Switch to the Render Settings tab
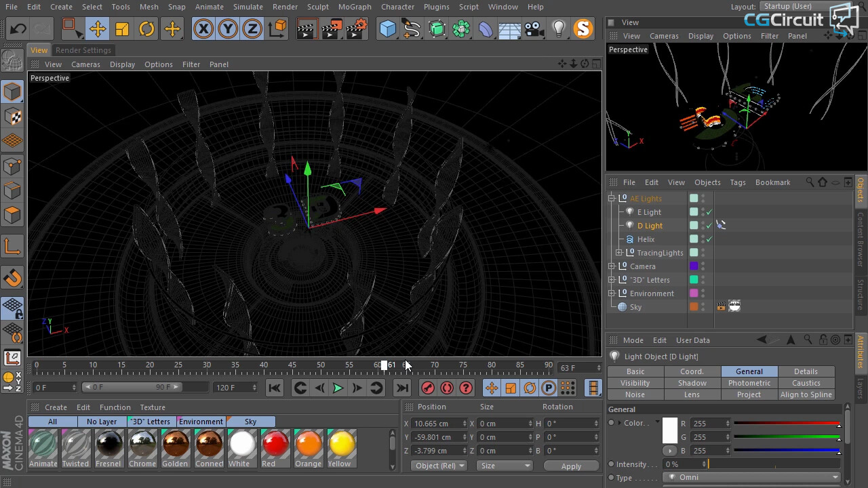 click(83, 50)
